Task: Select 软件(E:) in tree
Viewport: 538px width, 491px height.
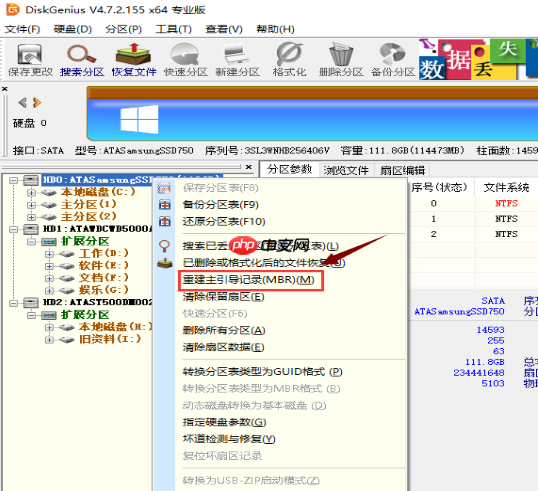Action: tap(104, 266)
